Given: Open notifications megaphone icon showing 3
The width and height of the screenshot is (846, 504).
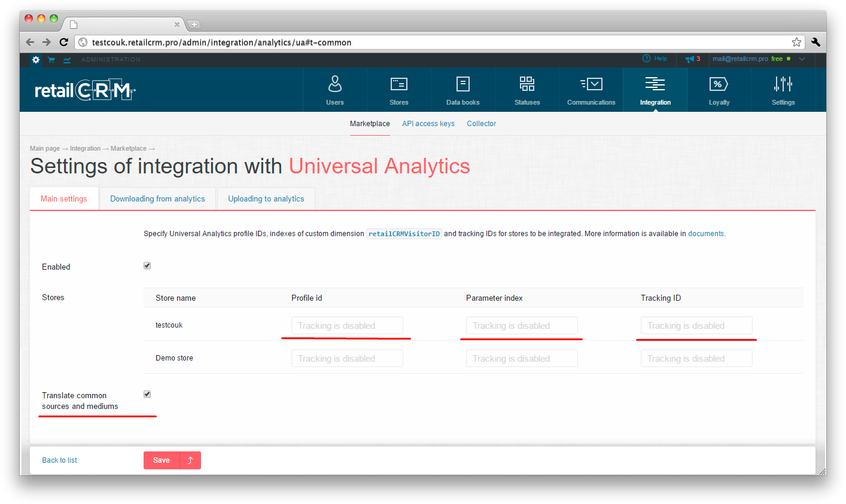Looking at the screenshot, I should [693, 59].
